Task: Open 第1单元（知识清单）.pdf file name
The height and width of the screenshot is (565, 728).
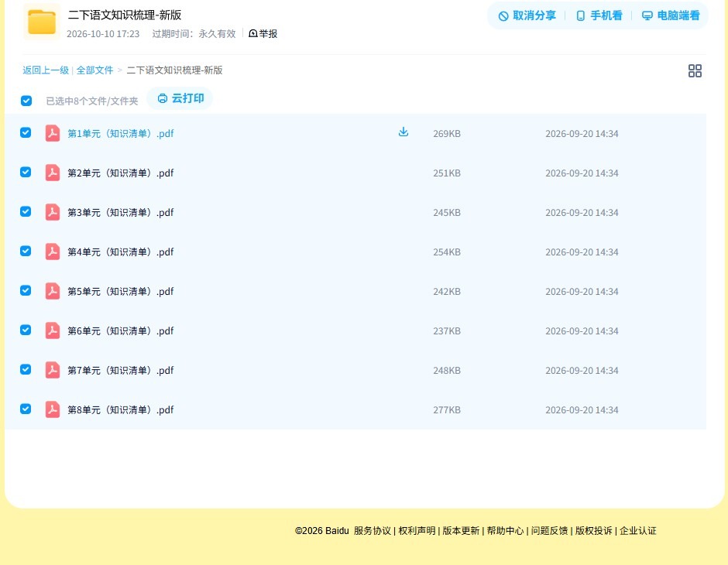Action: (121, 134)
